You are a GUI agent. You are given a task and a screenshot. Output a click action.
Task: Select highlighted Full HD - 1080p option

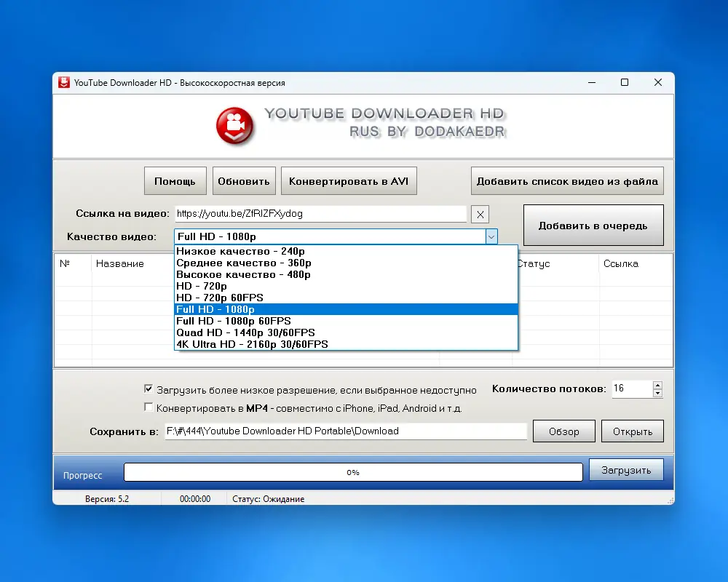click(x=346, y=309)
